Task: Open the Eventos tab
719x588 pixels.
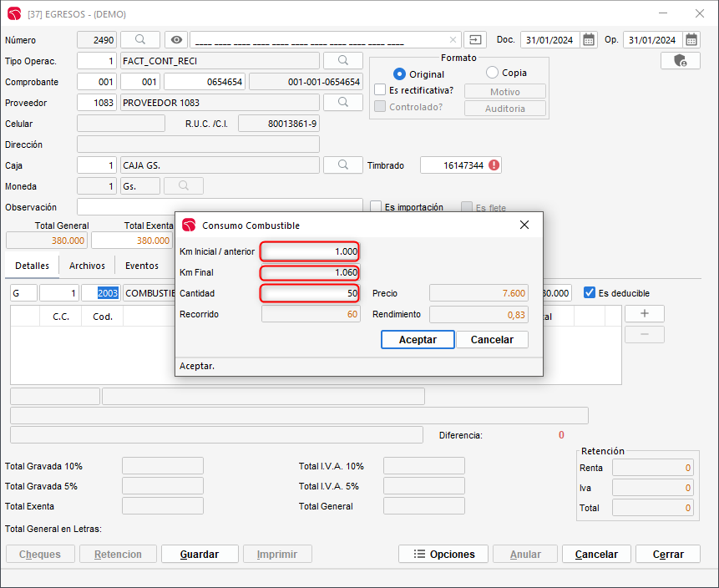Action: point(141,266)
